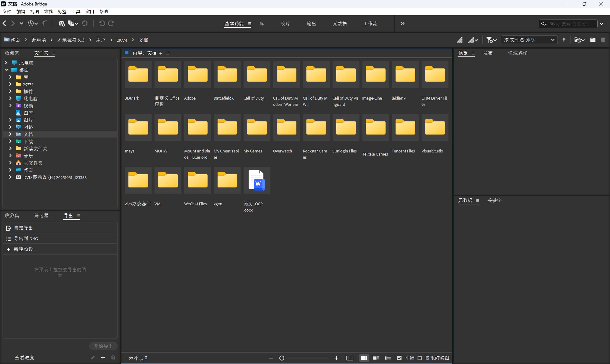Expand the 下载 folder tree node
Screen dimensions: 610x364
[x=10, y=141]
